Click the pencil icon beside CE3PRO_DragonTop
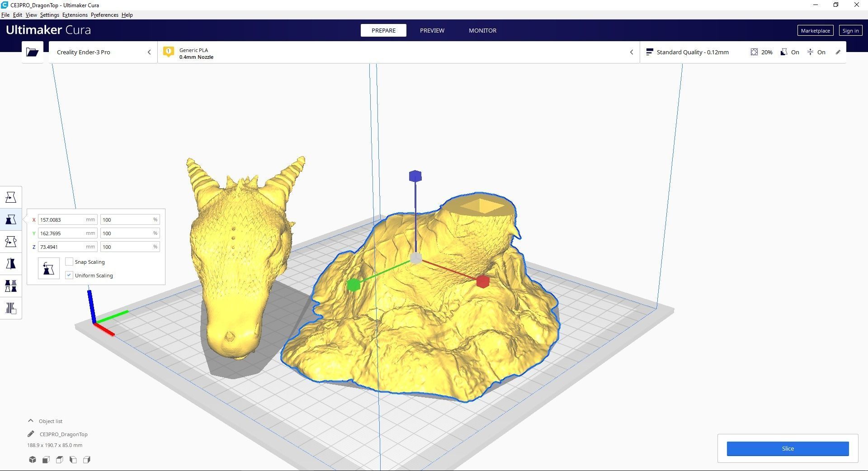This screenshot has height=471, width=868. [31, 434]
